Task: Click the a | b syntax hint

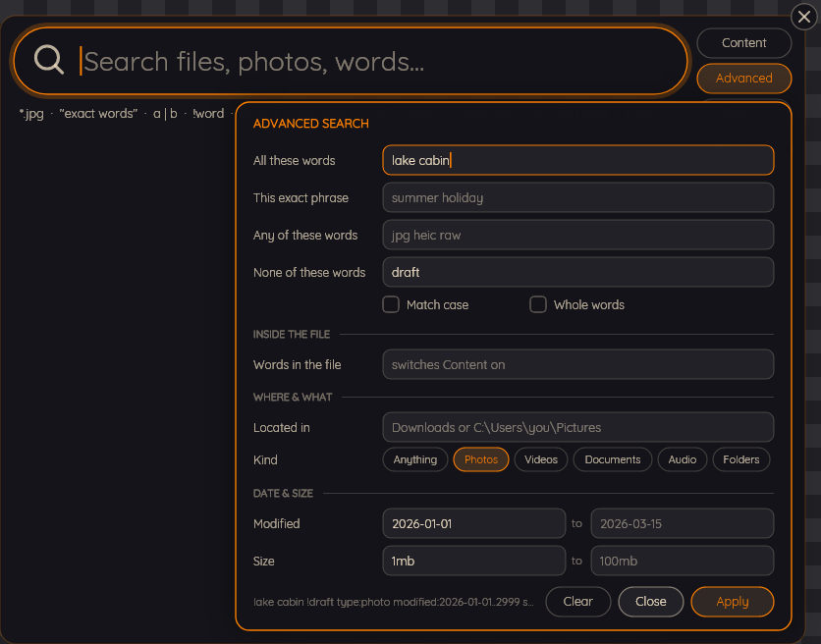Action: pos(165,114)
